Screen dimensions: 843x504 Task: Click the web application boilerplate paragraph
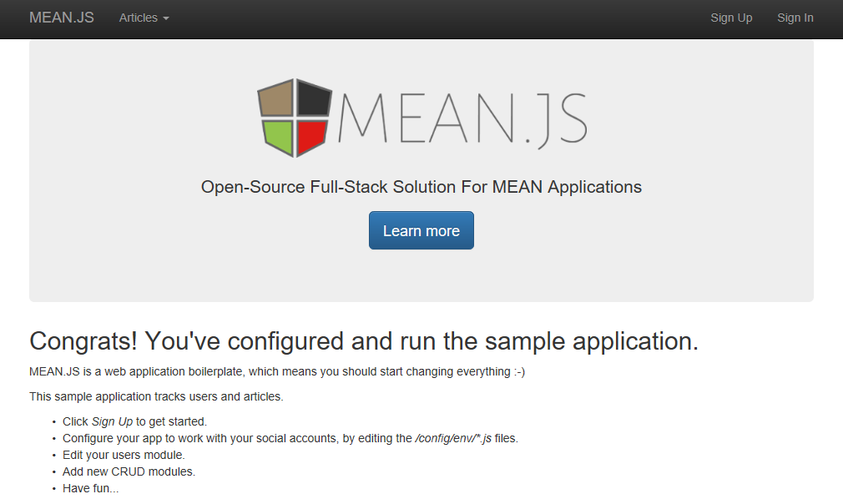pyautogui.click(x=277, y=372)
